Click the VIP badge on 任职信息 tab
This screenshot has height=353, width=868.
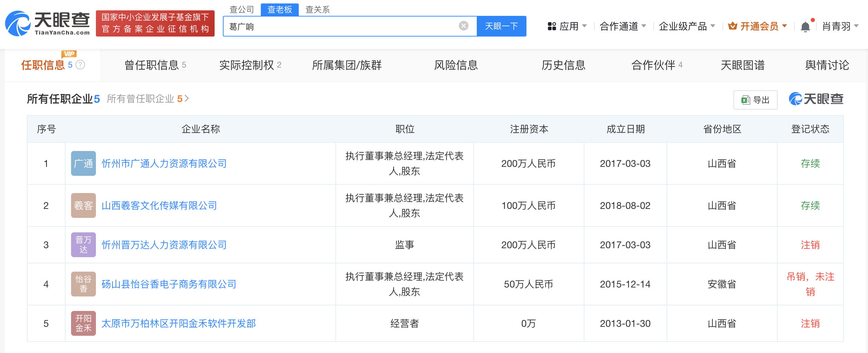pos(69,53)
